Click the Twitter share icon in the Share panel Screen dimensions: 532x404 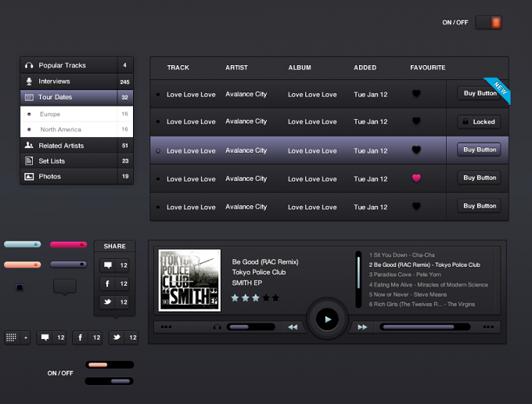(107, 301)
